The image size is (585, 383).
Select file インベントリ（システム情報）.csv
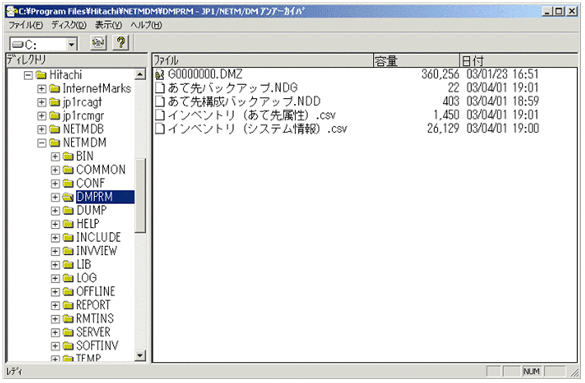pyautogui.click(x=257, y=129)
